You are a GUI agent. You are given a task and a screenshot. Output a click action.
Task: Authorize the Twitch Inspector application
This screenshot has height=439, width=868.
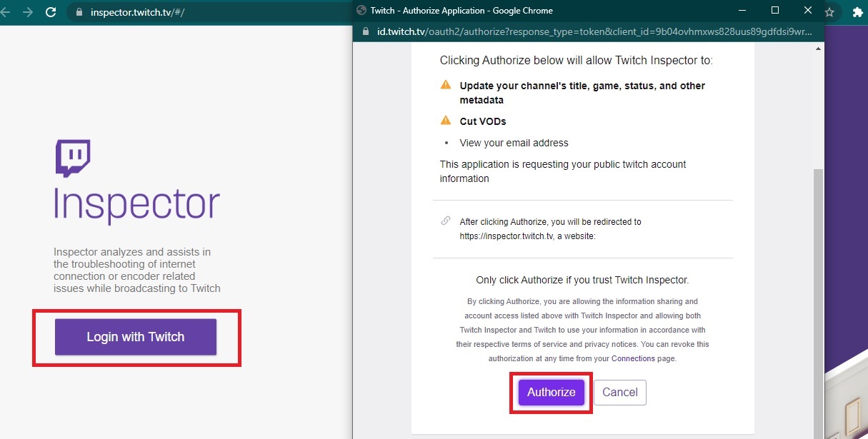(551, 392)
